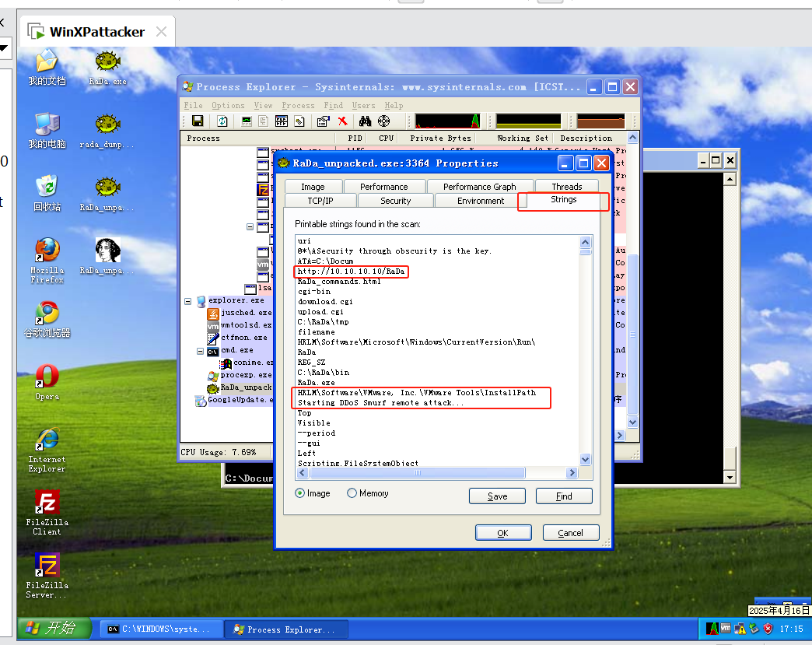
Task: Switch to the Image tab
Action: (313, 187)
